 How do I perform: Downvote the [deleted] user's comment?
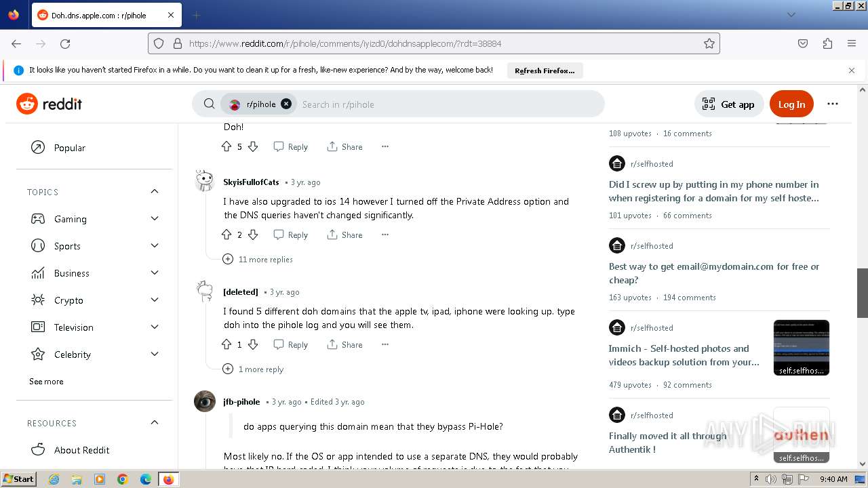click(253, 344)
